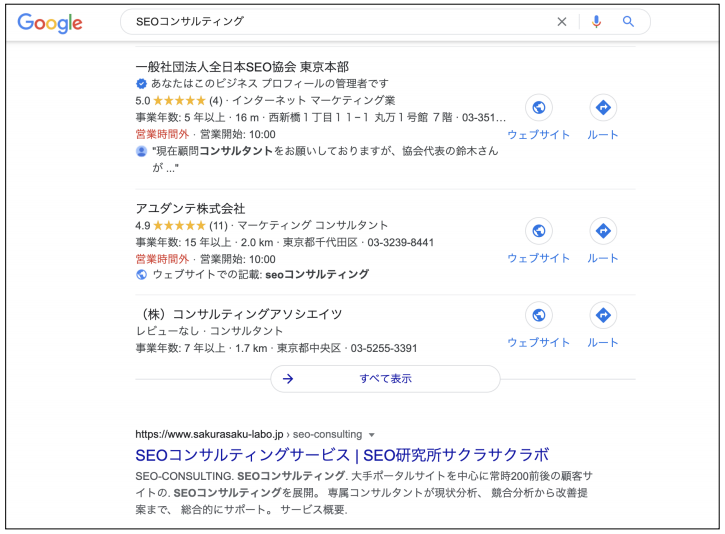Click phone number 03-3239-8441
The image size is (725, 534).
[400, 243]
